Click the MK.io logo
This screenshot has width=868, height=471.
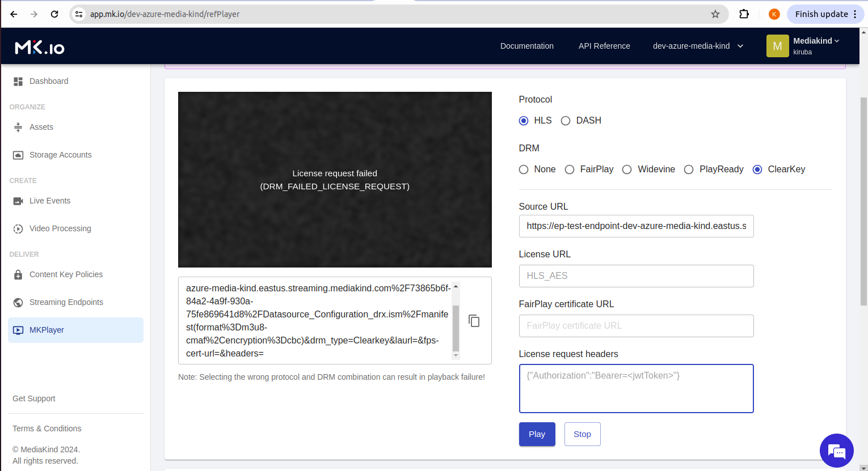(x=40, y=47)
